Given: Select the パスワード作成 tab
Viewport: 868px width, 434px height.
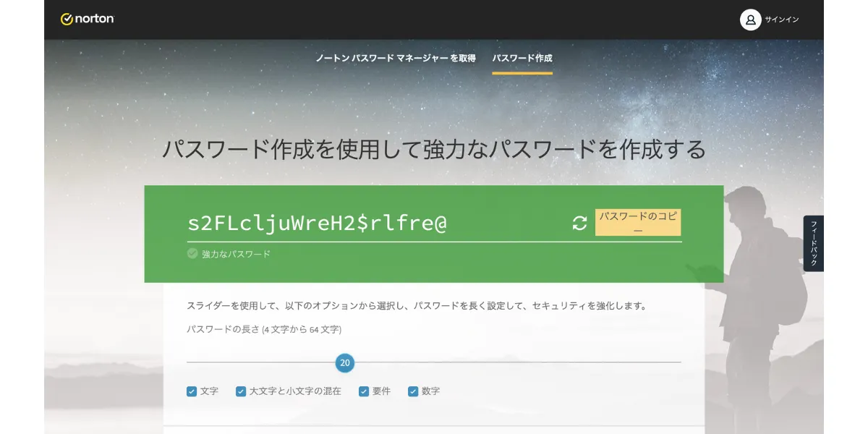Looking at the screenshot, I should 522,58.
